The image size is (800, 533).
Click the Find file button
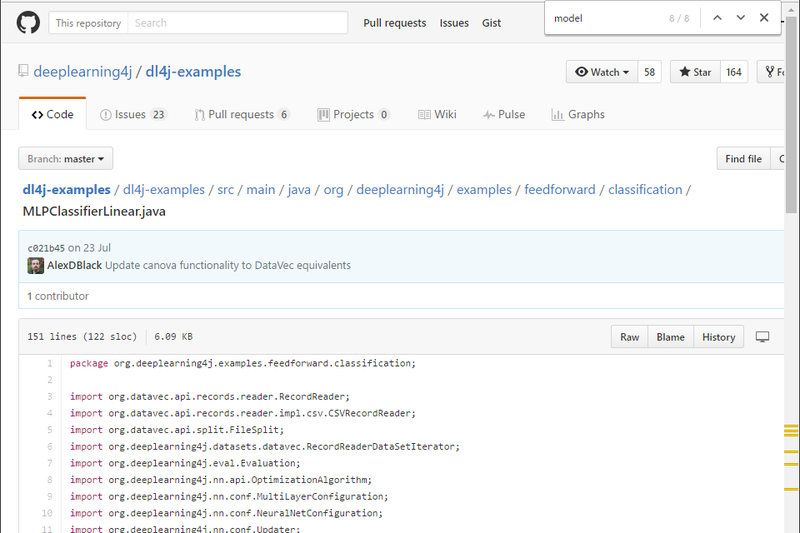[743, 159]
